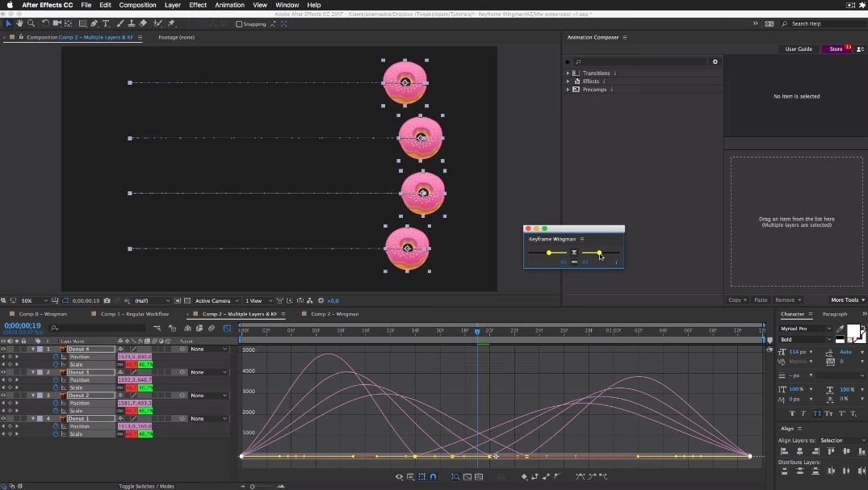Collapse the Donut 2 layer twirl arrow

point(33,396)
